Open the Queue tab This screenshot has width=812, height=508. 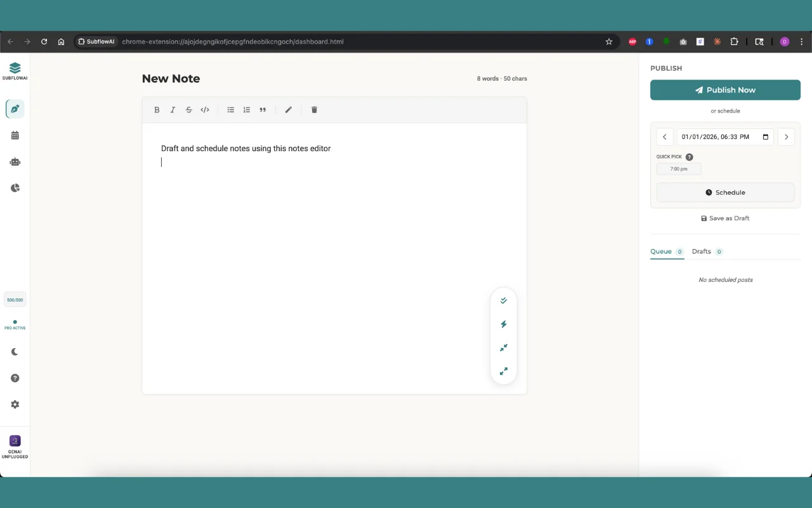(x=660, y=251)
